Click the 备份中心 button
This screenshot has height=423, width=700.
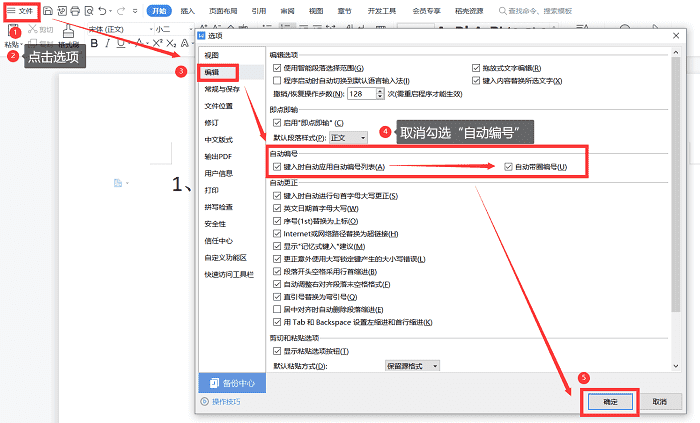coord(232,383)
